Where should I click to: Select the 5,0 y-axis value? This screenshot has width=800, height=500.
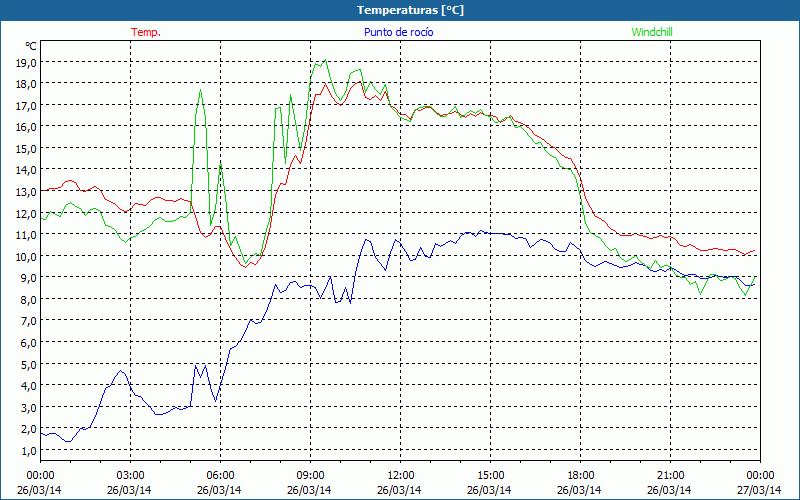(x=29, y=365)
